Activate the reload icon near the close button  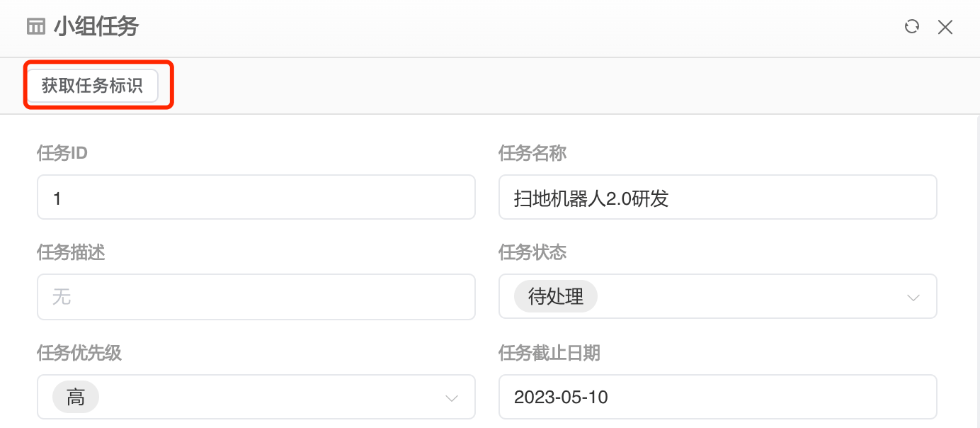(x=911, y=26)
